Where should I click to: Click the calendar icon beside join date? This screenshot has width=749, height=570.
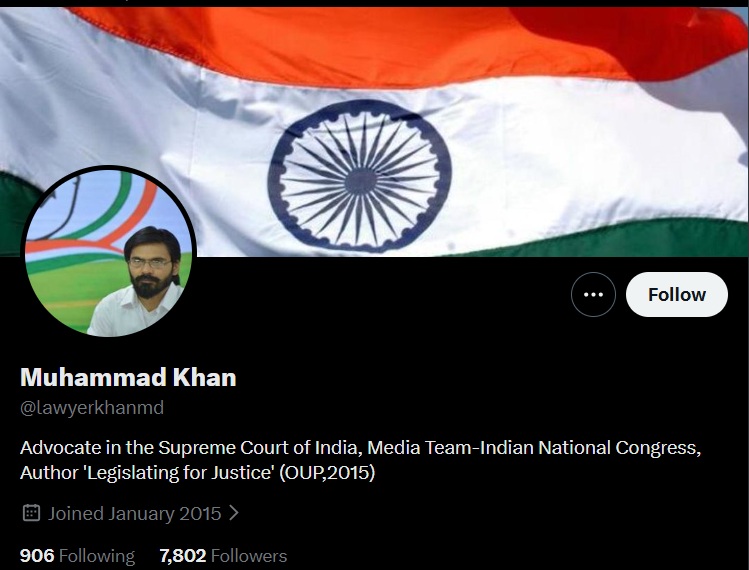[x=32, y=513]
